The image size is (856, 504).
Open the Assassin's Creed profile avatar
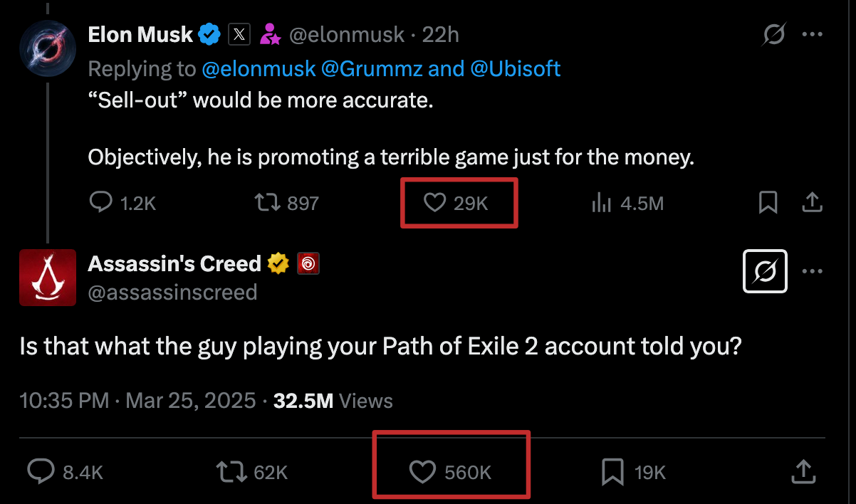pos(48,278)
